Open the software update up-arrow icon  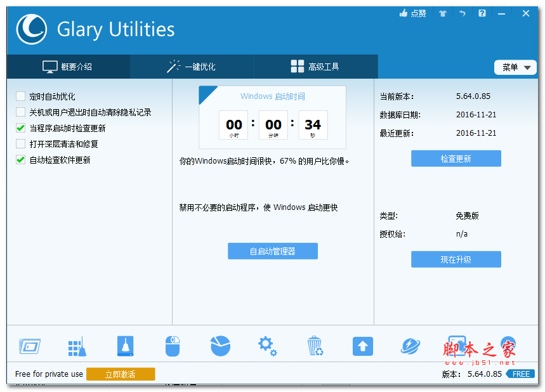click(x=363, y=346)
